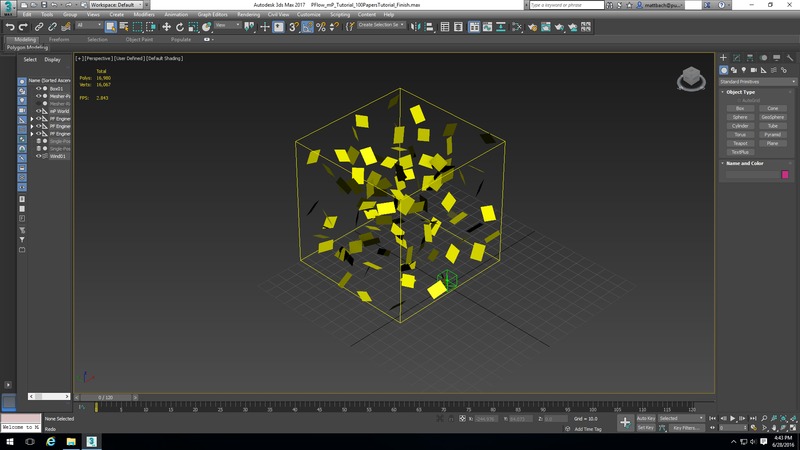This screenshot has height=450, width=800.
Task: Click the pink object color swatch
Action: [x=785, y=175]
